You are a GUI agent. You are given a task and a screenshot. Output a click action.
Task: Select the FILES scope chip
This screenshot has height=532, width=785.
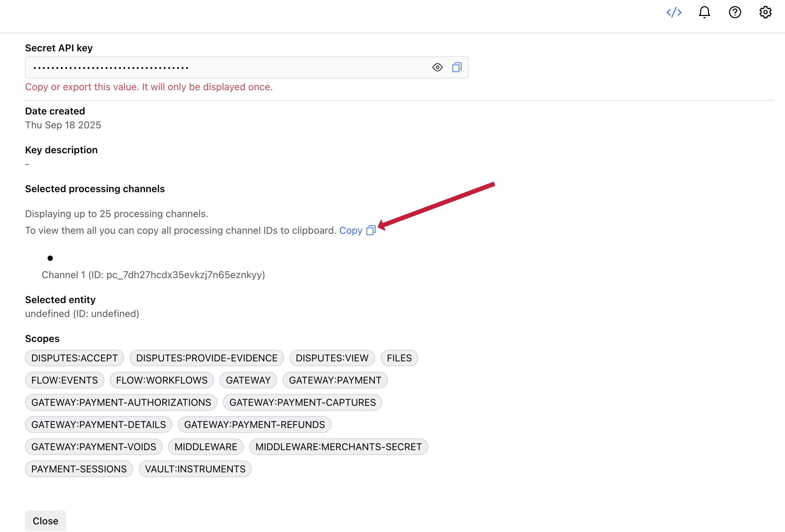(399, 358)
